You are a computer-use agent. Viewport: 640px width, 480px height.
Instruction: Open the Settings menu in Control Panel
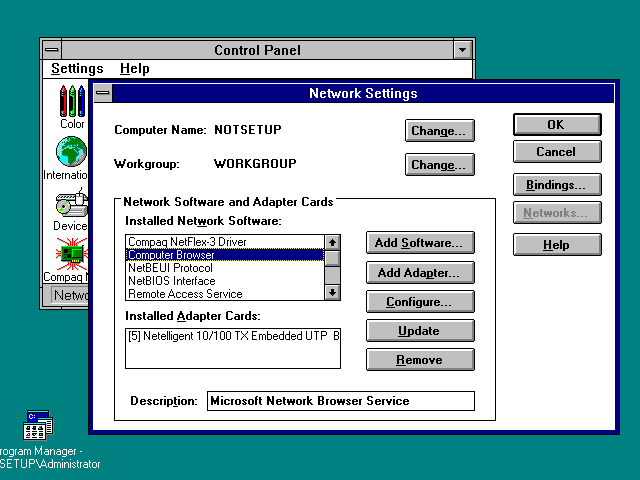(77, 69)
